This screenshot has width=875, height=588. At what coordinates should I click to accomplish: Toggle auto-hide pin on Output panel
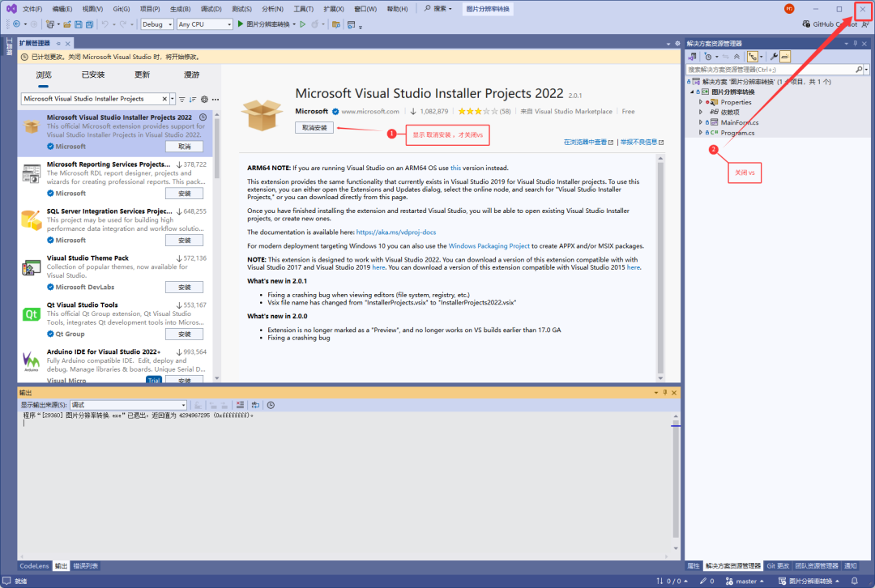664,393
